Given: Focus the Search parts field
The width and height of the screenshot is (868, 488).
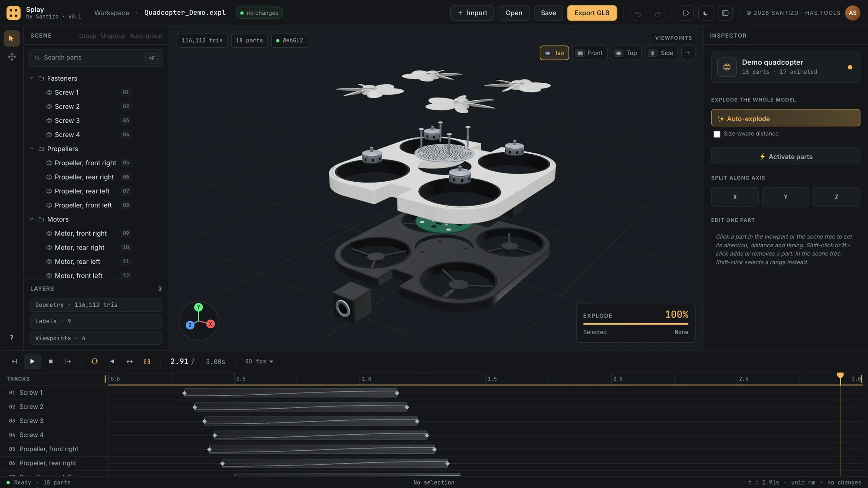Looking at the screenshot, I should coord(96,58).
